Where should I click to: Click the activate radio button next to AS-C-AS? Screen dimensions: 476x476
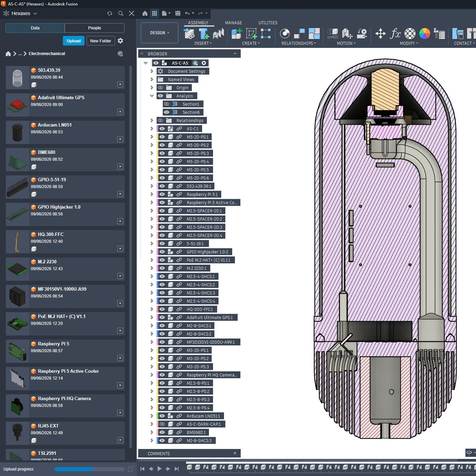click(x=204, y=63)
